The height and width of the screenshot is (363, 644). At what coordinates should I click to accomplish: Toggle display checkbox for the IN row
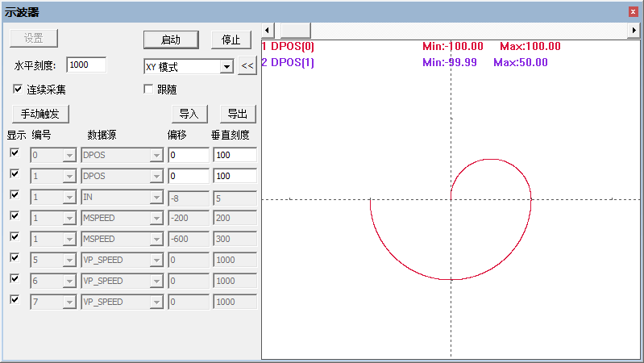point(15,194)
